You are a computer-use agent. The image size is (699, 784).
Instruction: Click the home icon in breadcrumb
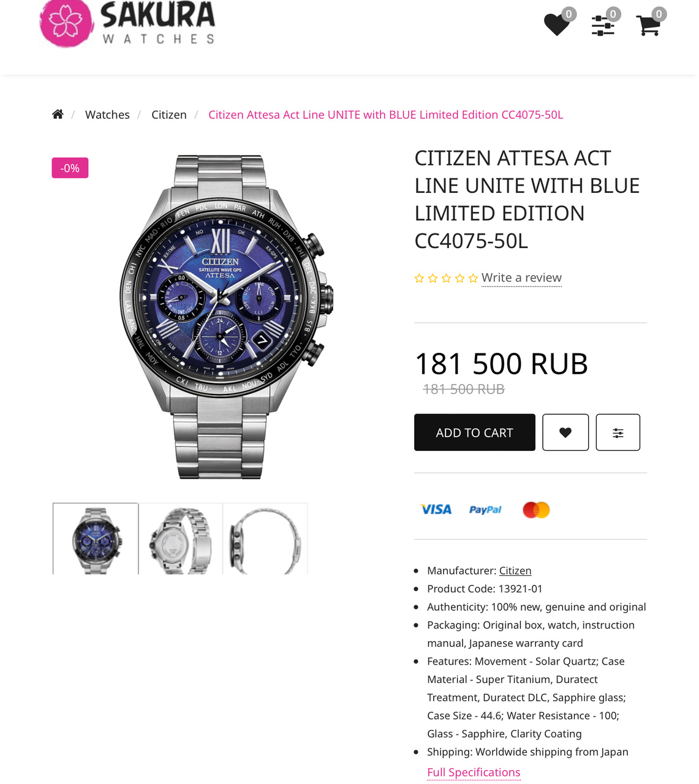click(58, 115)
